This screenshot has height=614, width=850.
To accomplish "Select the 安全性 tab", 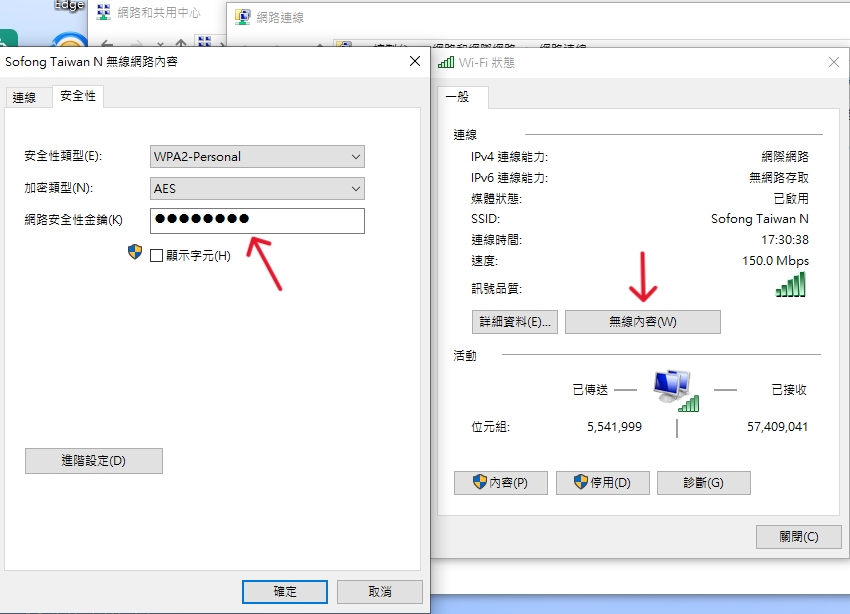I will (x=78, y=96).
